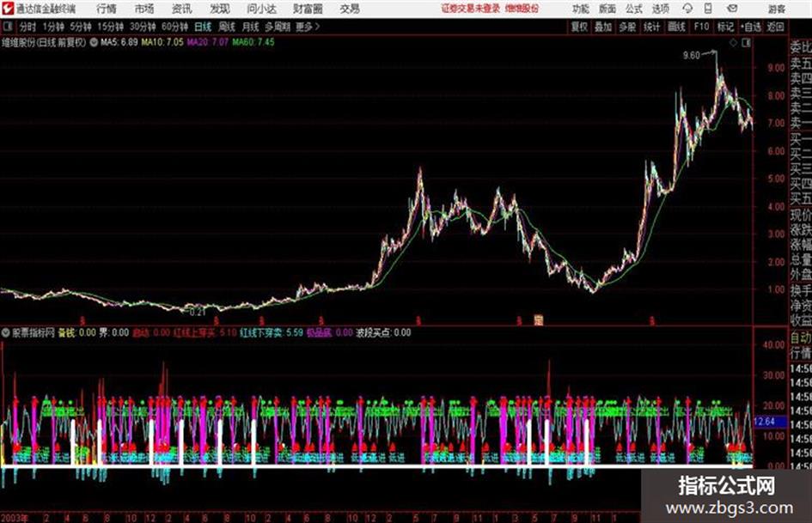Open the 财富圈 menu
Screen dimensions: 812x523
[x=308, y=9]
